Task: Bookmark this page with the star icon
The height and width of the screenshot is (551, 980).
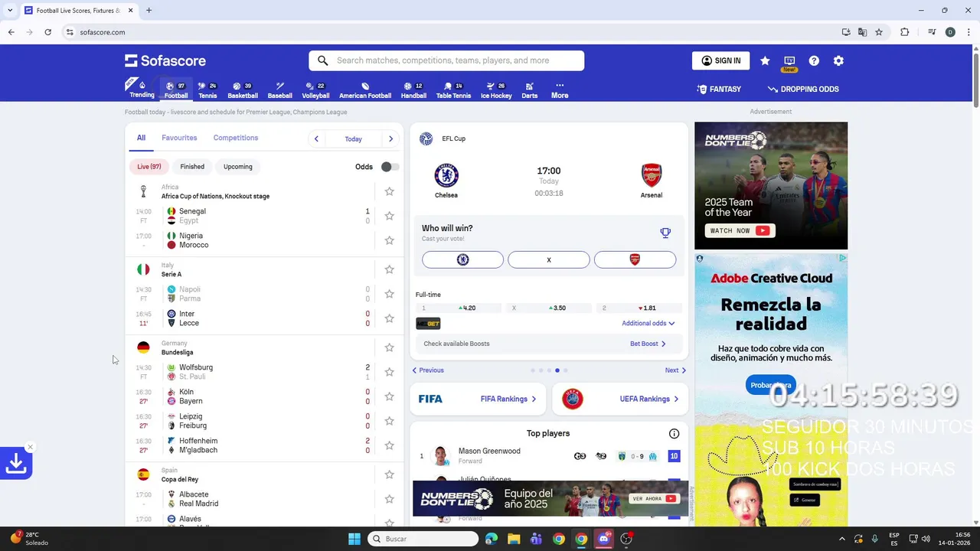Action: 879,32
